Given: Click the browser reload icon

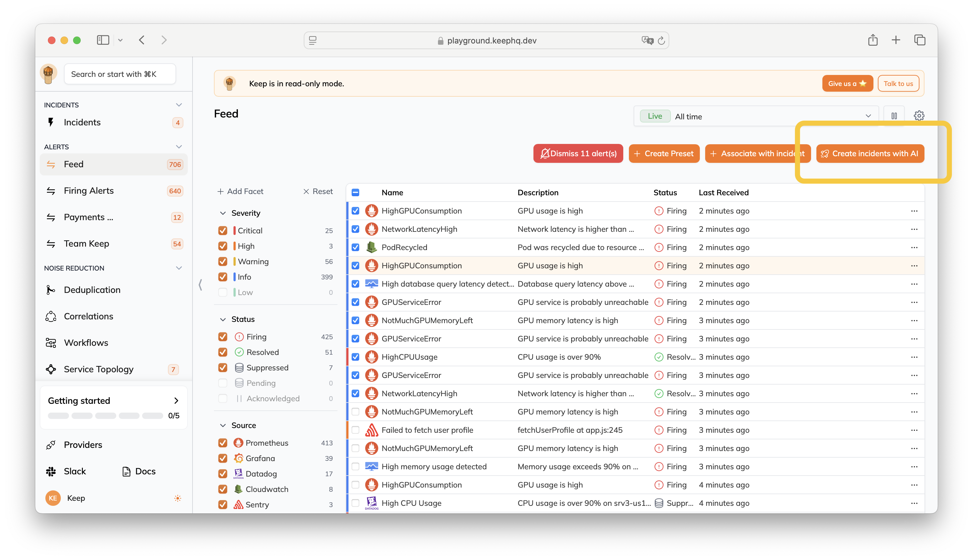Looking at the screenshot, I should pos(661,40).
